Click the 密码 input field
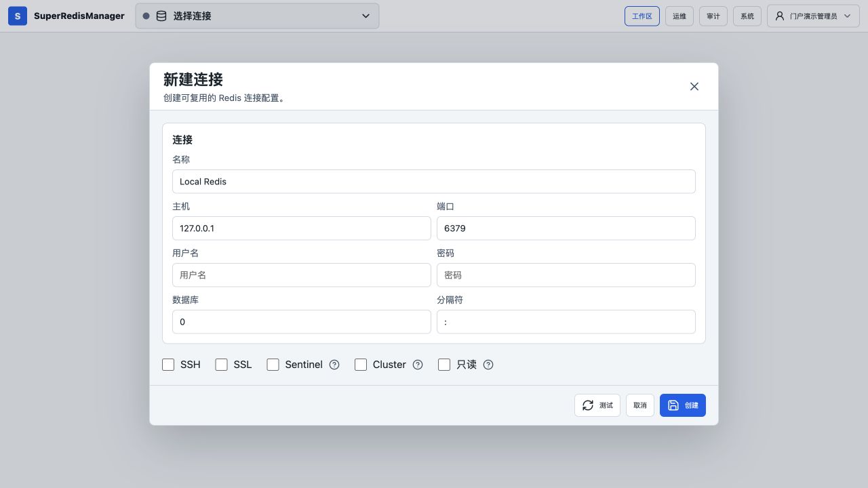Screen dimensions: 868x488 [566, 275]
